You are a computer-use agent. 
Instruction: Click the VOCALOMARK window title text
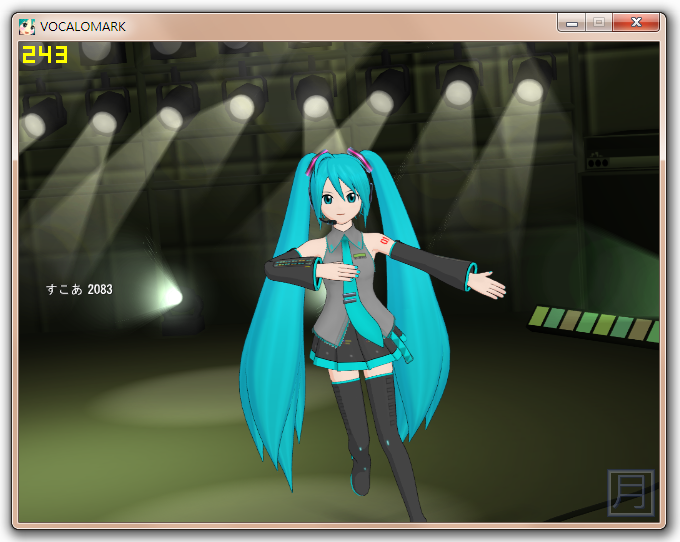[83, 27]
